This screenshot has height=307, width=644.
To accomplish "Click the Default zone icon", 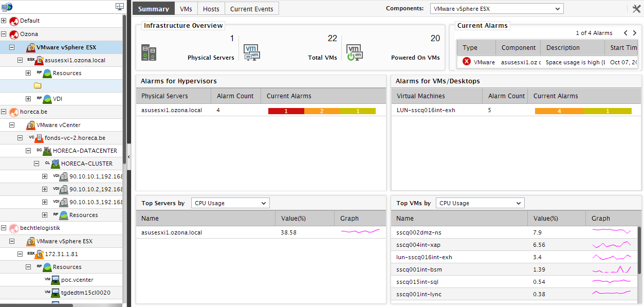I will [14, 21].
